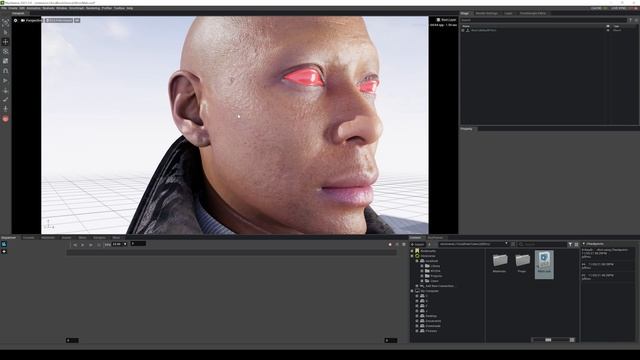Click bookmark icon beside Content path field
Image resolution: width=640 pixels, height=360 pixels.
pos(513,244)
